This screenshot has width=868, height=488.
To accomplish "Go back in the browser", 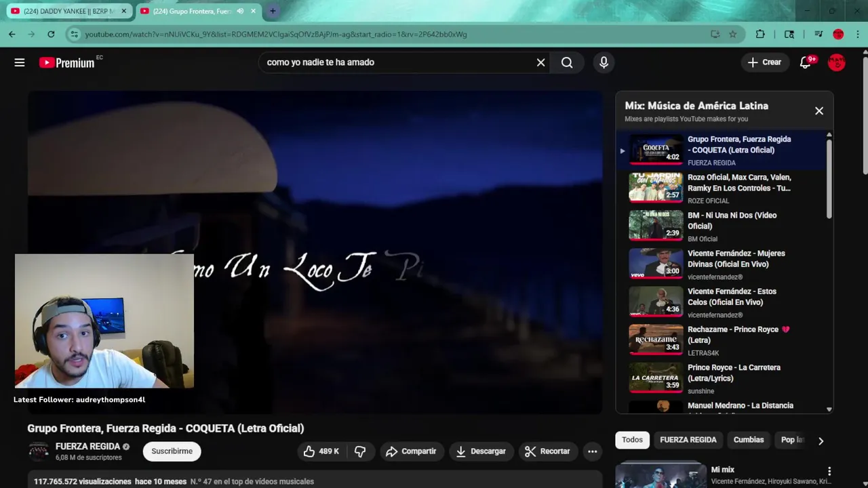I will (12, 34).
